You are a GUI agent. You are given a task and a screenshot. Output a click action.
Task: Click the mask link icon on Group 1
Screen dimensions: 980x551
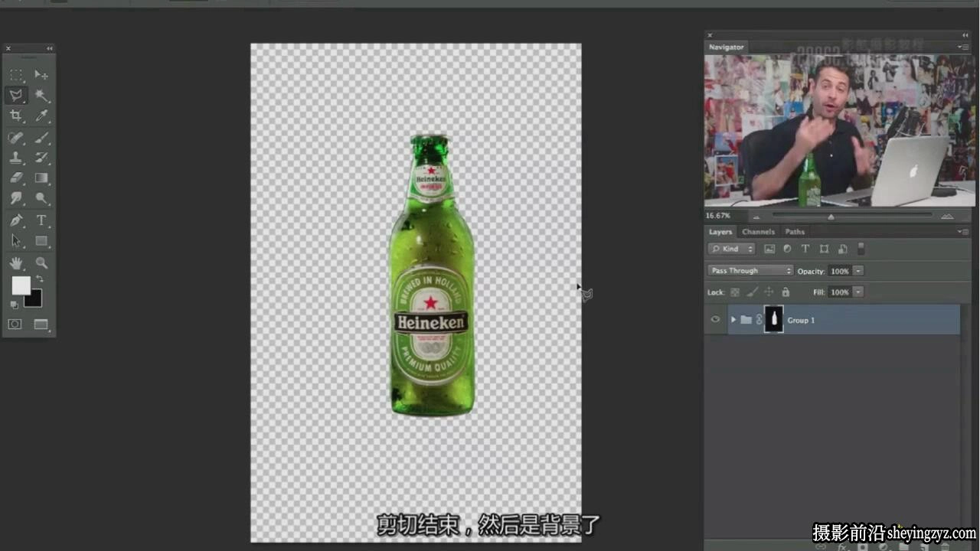pos(759,320)
